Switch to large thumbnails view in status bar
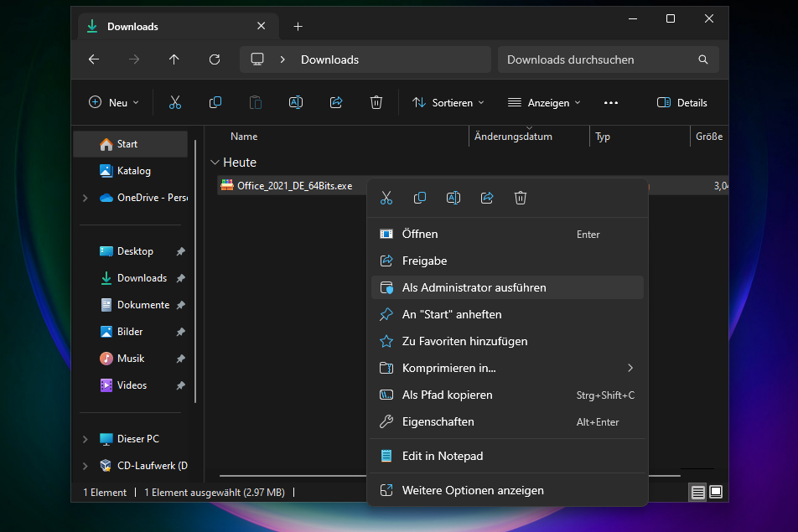 click(716, 492)
